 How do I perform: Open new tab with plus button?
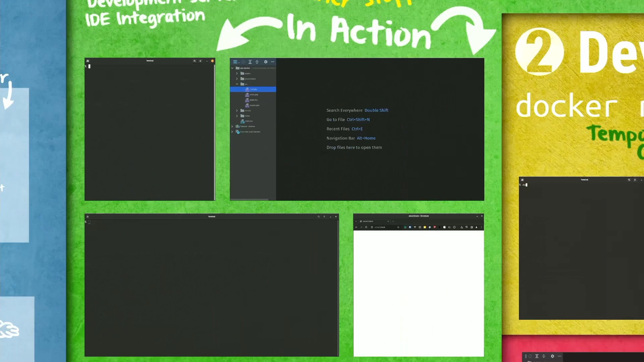393,221
